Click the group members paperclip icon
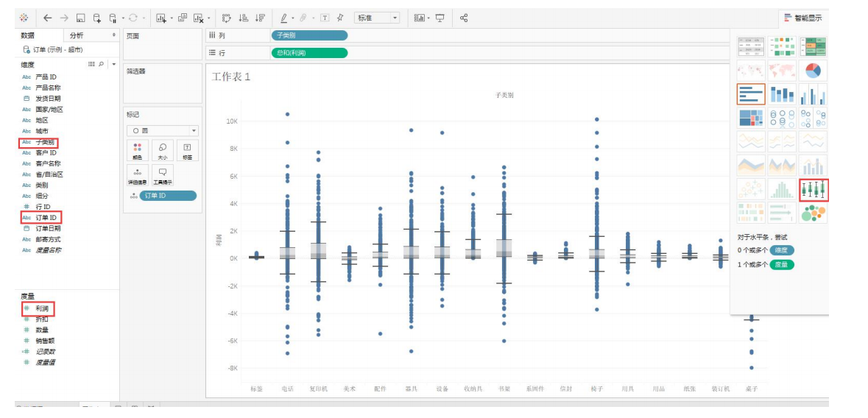Viewport: 868px width, 418px height. point(303,18)
